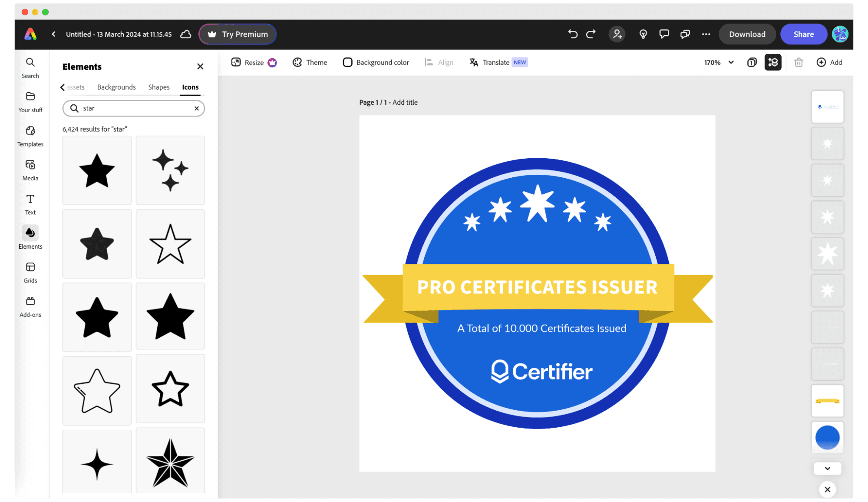The image size is (868, 502).
Task: Click the Share button
Action: click(x=803, y=34)
